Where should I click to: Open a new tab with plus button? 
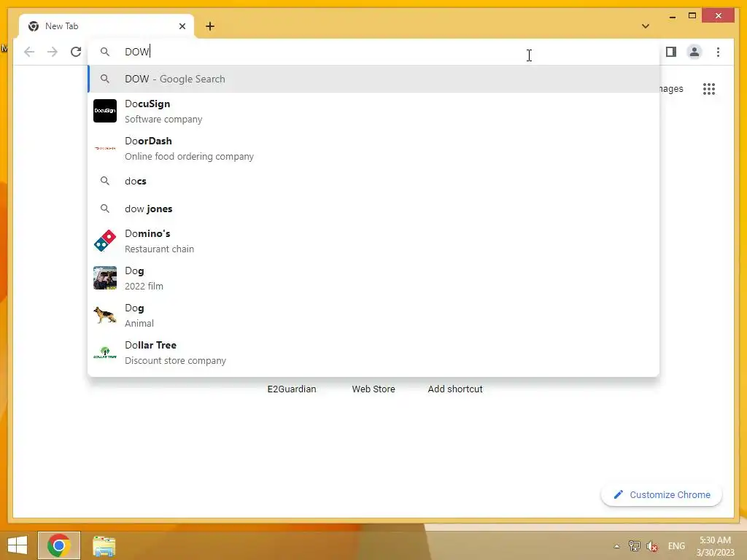pyautogui.click(x=210, y=26)
